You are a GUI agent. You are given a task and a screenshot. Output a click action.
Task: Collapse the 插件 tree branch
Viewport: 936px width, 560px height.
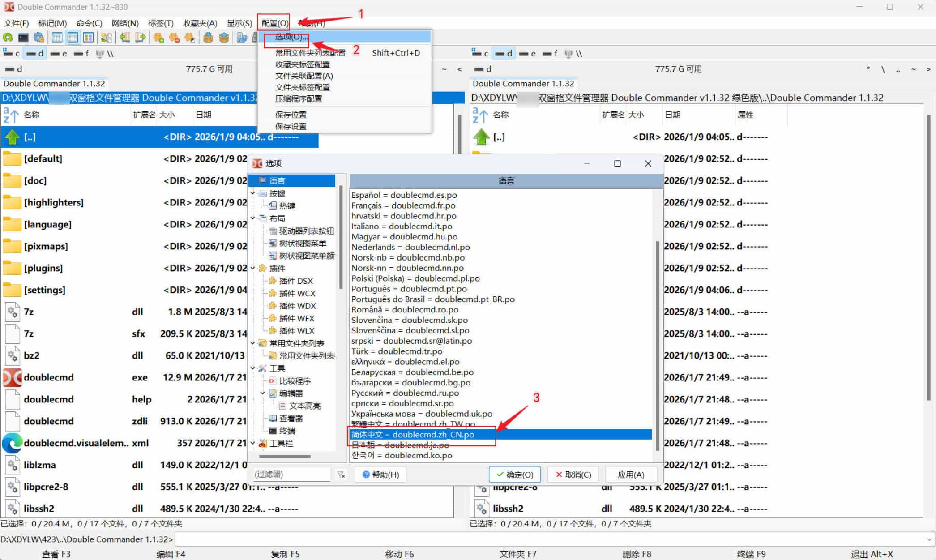253,268
